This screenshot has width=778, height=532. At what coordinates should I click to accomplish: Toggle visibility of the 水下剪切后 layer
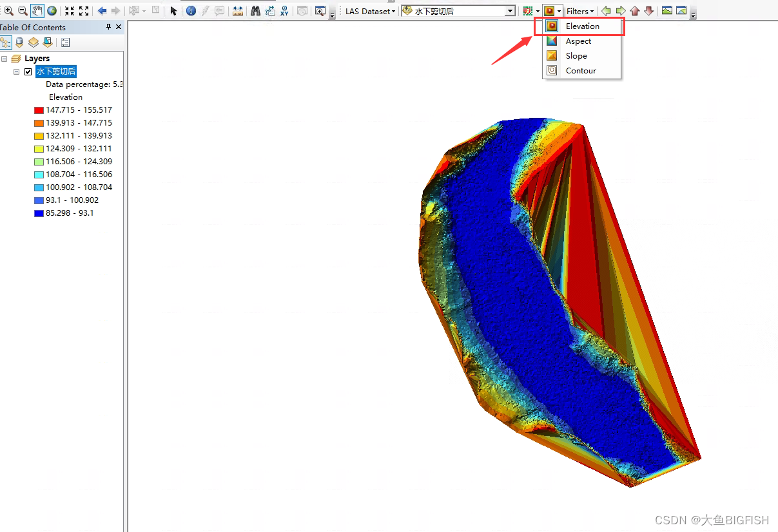point(27,71)
